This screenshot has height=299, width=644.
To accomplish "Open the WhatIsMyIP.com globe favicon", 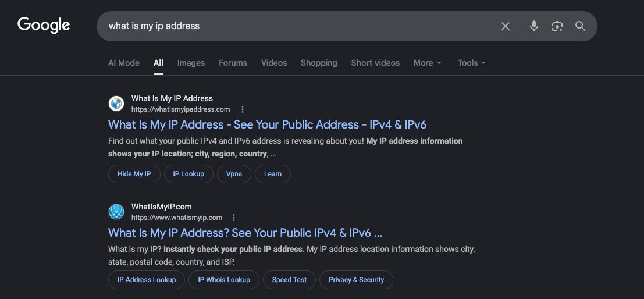I will (x=116, y=212).
